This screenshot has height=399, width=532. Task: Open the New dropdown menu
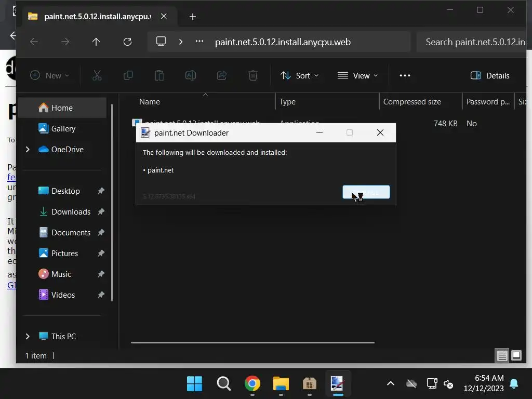click(50, 75)
